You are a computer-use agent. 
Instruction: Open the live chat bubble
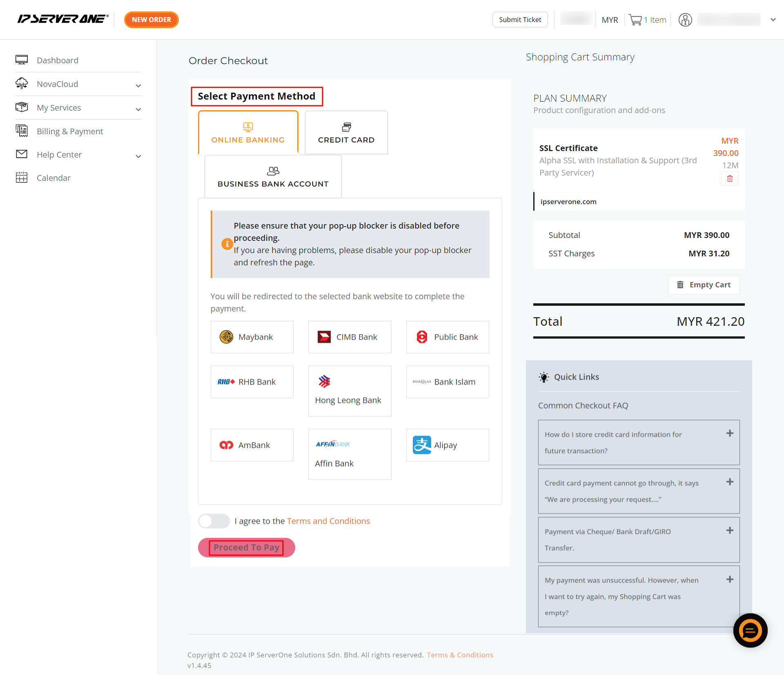[750, 631]
